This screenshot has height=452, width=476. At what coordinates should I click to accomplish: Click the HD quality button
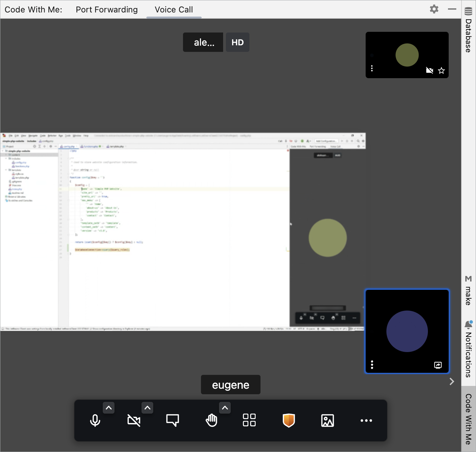coord(237,42)
